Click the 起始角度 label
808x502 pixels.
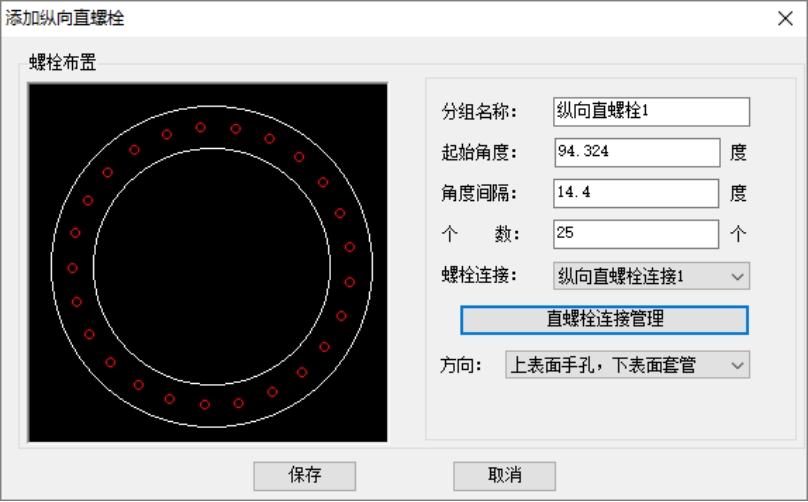coord(479,153)
